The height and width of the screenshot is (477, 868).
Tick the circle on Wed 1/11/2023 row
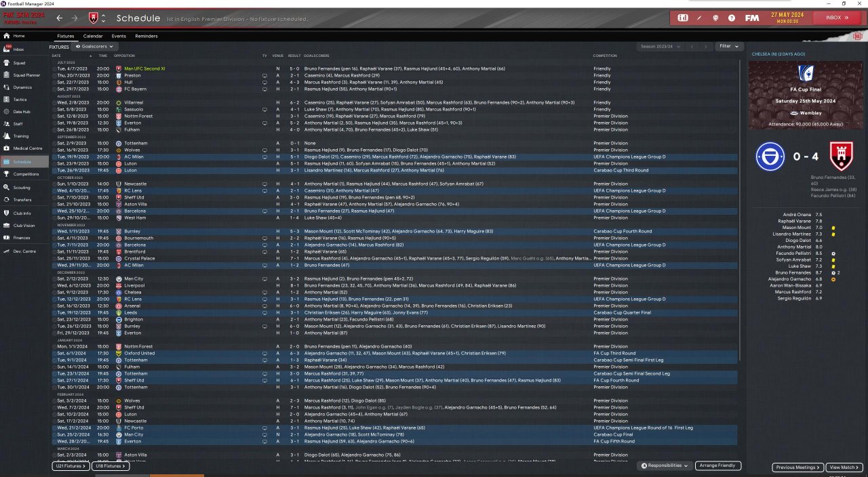pyautogui.click(x=54, y=231)
